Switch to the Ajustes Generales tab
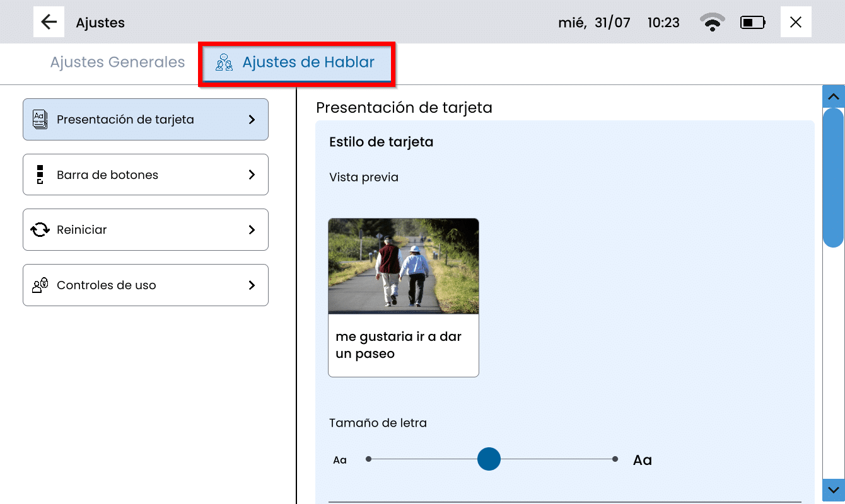The width and height of the screenshot is (845, 504). [x=117, y=62]
